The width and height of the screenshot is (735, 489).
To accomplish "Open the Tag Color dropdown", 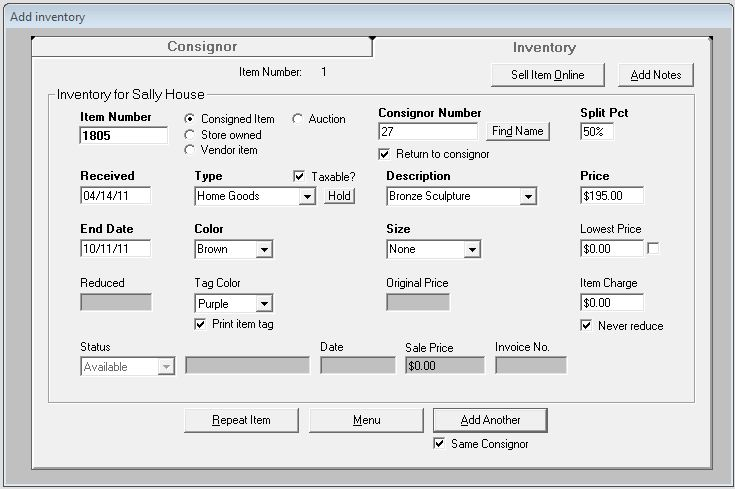I will pos(264,304).
